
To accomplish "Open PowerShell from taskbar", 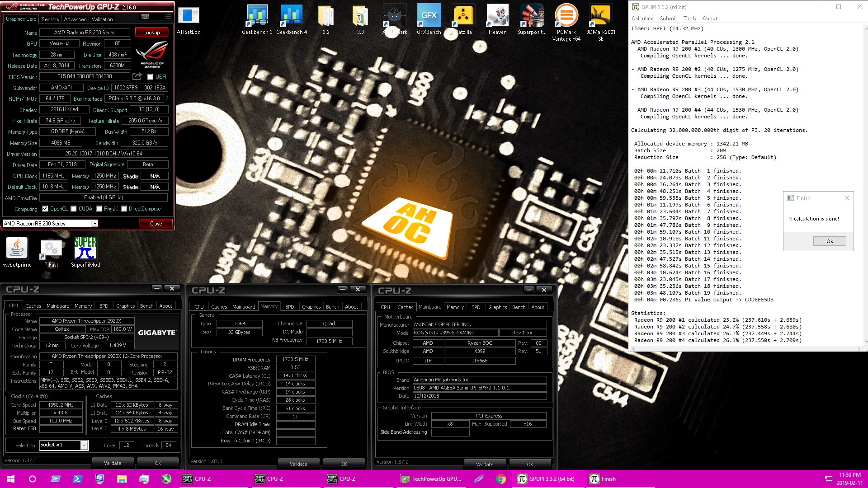I will [x=77, y=479].
